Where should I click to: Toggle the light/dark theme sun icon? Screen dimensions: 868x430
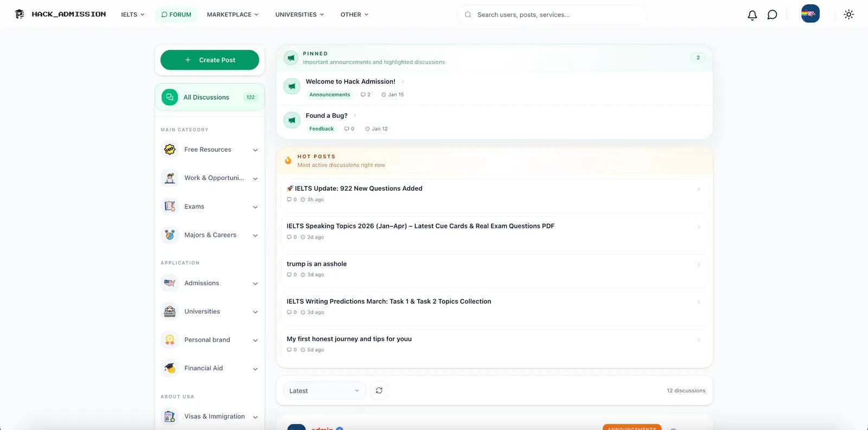coord(848,15)
